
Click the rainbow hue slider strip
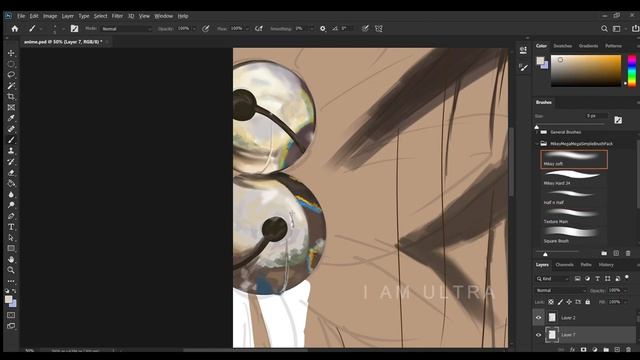[x=631, y=70]
